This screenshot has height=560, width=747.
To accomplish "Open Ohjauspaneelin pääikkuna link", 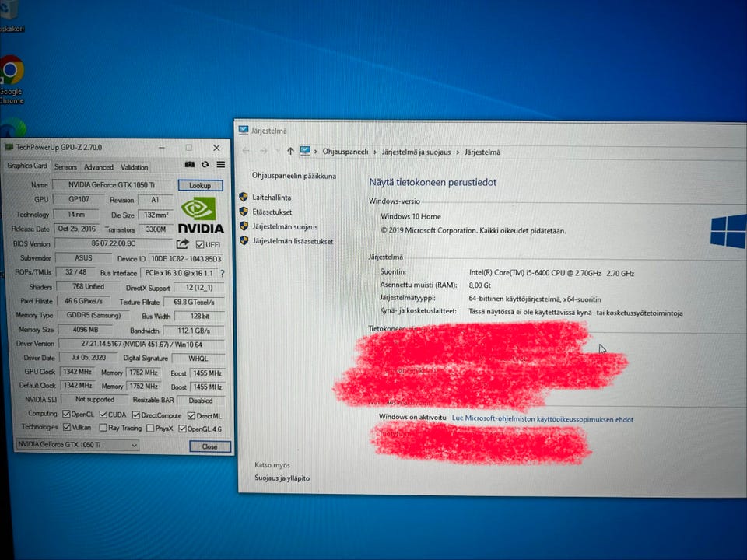I will click(294, 175).
